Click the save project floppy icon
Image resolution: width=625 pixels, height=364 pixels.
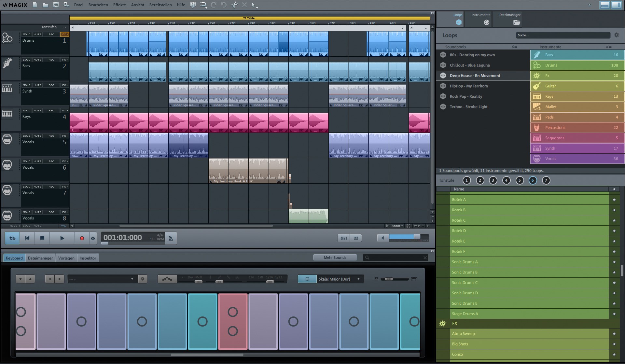point(56,5)
